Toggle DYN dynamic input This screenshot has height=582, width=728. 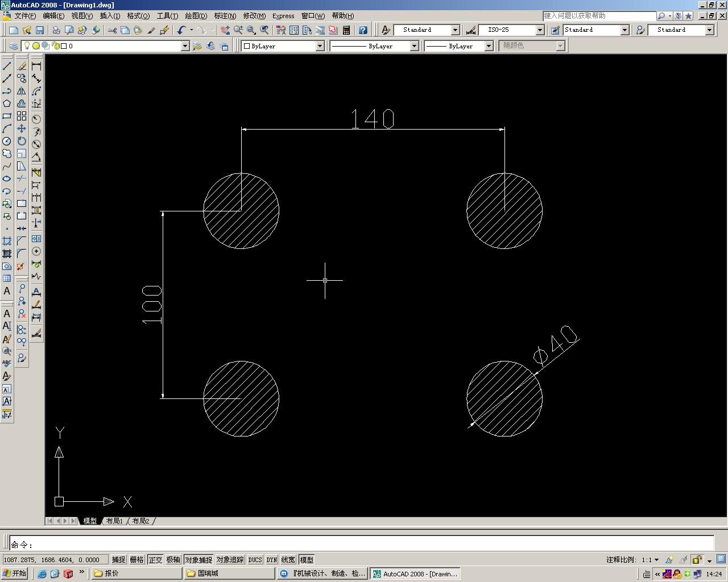tap(272, 560)
